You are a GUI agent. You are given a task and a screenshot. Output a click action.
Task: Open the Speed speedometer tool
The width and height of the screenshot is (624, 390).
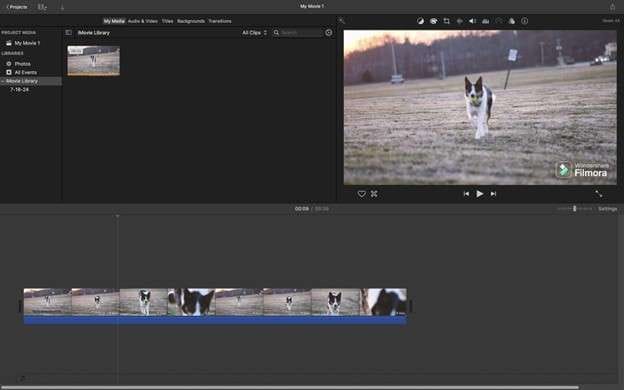[499, 21]
